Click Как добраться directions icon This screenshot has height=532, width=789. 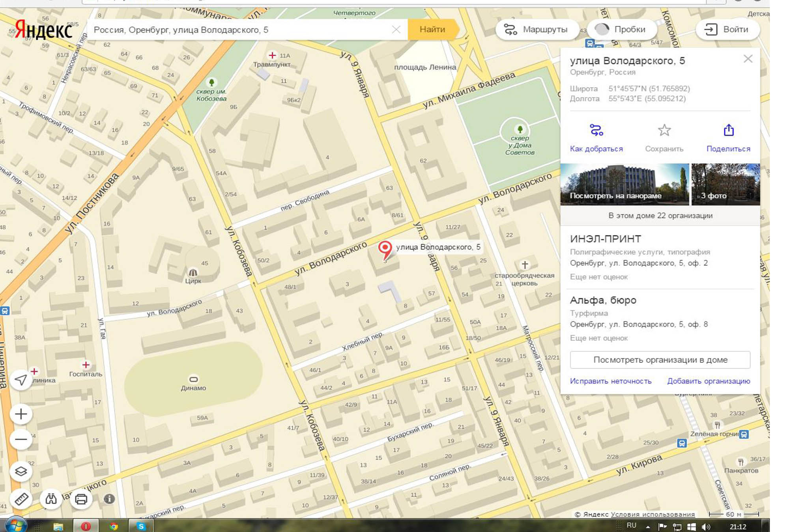coord(596,131)
